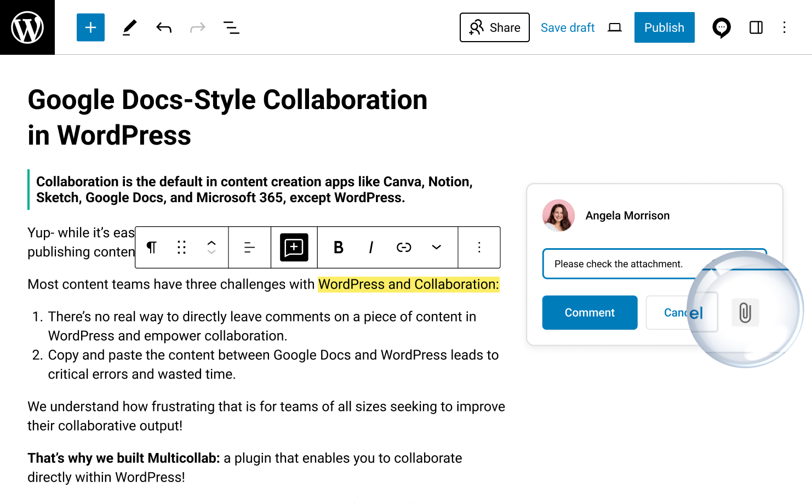Image resolution: width=812 pixels, height=504 pixels.
Task: Open the Multicollab comments speech bubble
Action: (x=722, y=27)
